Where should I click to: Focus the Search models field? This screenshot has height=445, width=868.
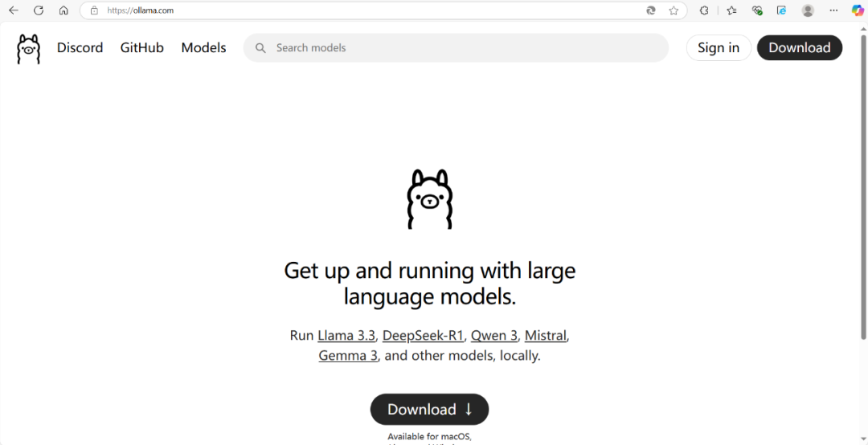coord(456,47)
